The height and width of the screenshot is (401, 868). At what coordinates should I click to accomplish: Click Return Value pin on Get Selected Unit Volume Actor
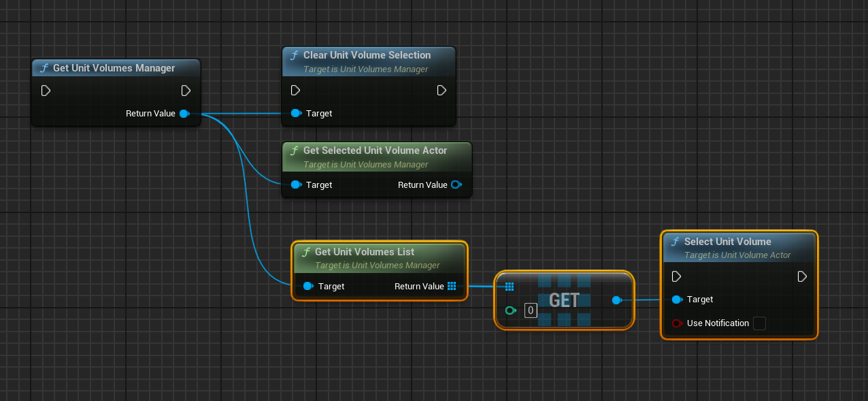pos(456,185)
